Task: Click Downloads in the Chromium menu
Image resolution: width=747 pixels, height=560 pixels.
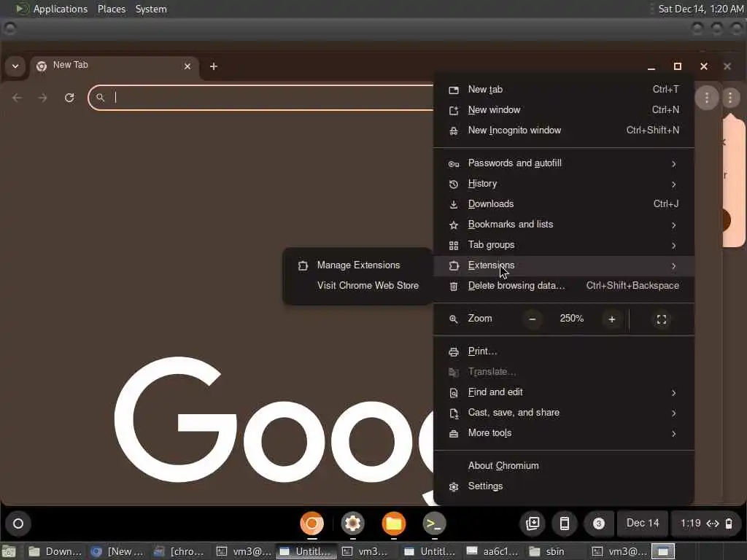Action: point(564,204)
